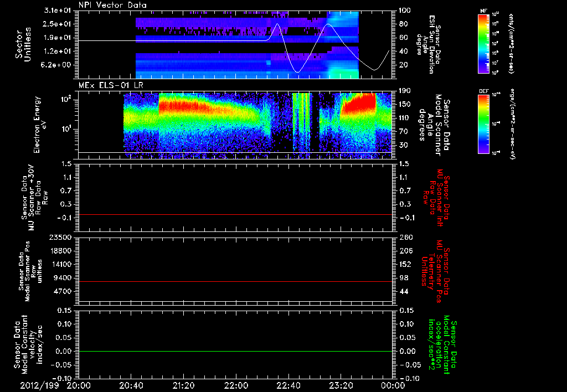This screenshot has height=392, width=567.
Task: Click the '190' scanner angle tick label
Action: pos(405,90)
